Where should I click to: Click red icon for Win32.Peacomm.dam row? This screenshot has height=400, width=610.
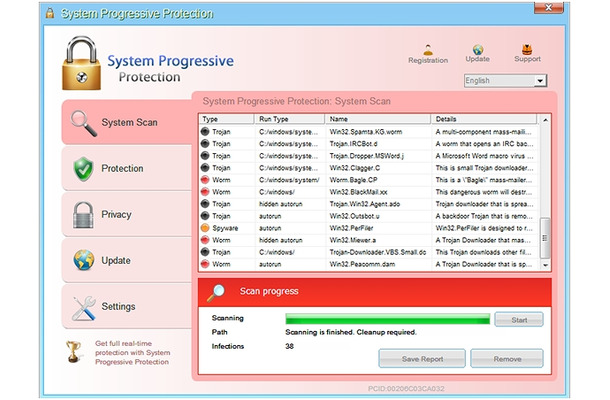point(205,264)
